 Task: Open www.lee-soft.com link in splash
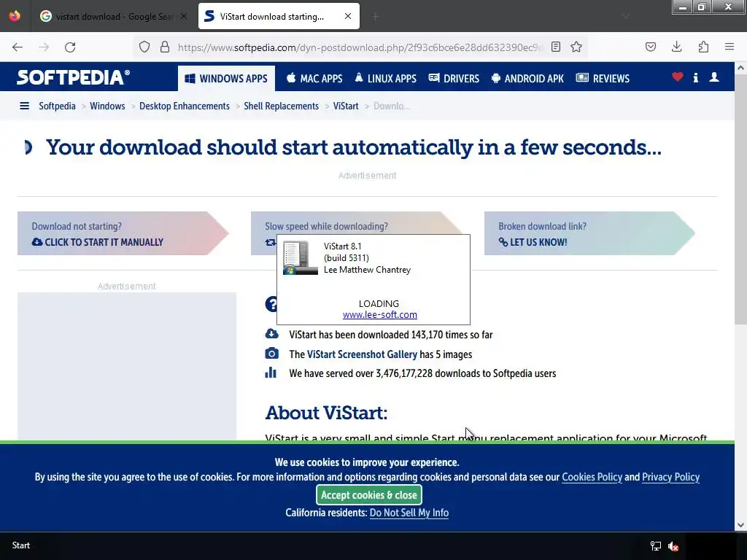(x=379, y=315)
